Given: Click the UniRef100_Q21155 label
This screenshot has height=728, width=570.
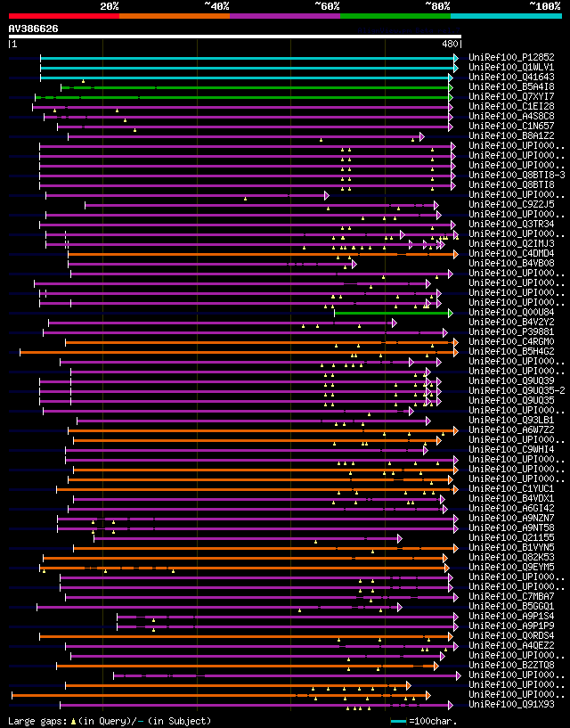Looking at the screenshot, I should tap(511, 537).
